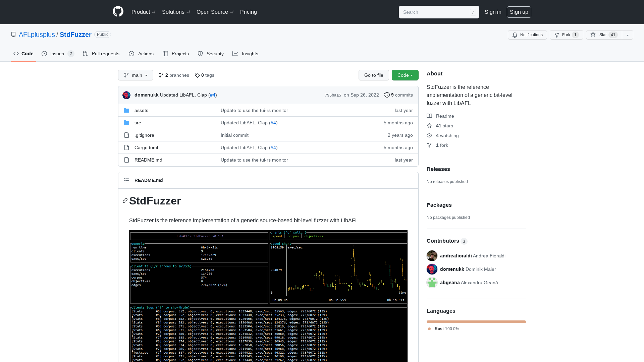Screen dimensions: 644x362
Task: Click the Sign up button
Action: (519, 12)
